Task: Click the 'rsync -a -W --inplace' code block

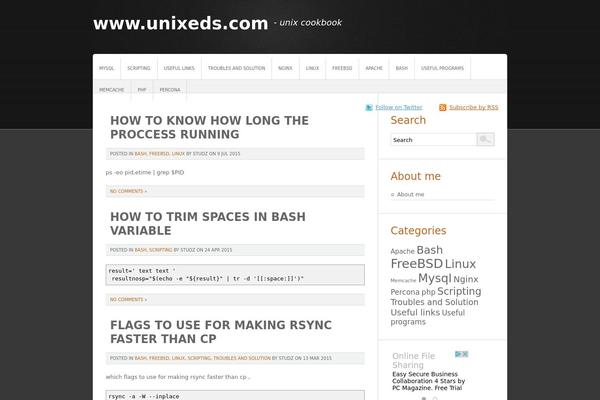Action: (x=235, y=395)
